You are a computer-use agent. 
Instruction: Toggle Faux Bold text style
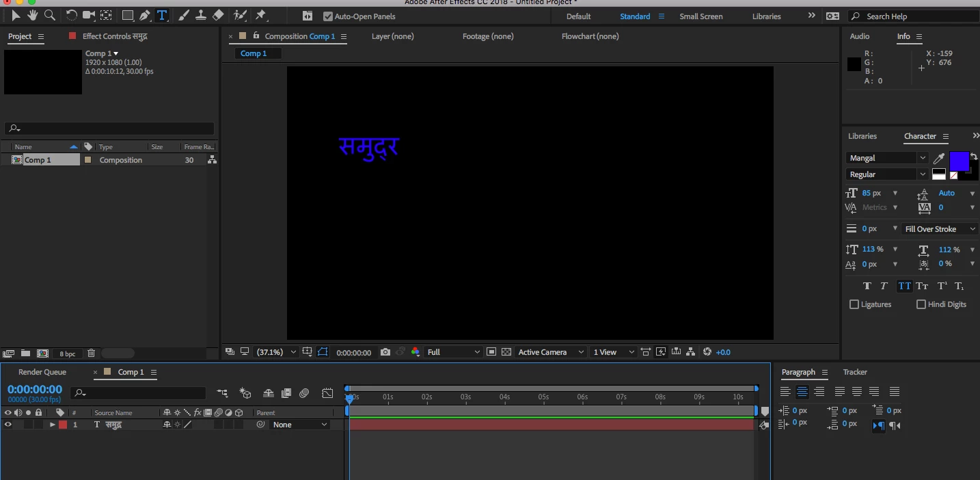click(x=867, y=286)
